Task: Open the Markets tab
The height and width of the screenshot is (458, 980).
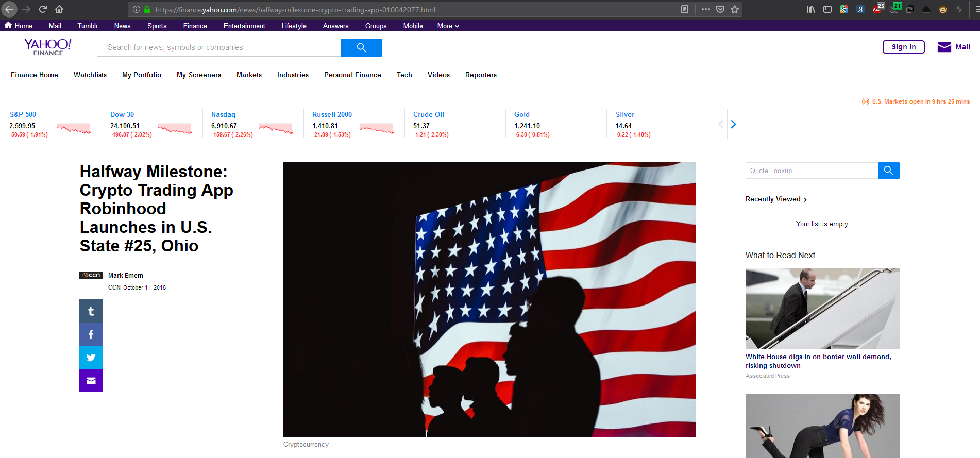Action: coord(249,75)
